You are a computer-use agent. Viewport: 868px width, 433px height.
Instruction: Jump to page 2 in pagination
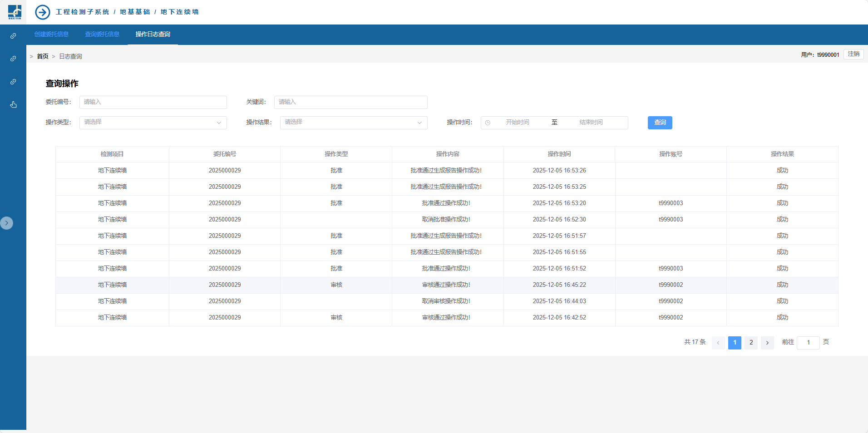click(x=751, y=343)
